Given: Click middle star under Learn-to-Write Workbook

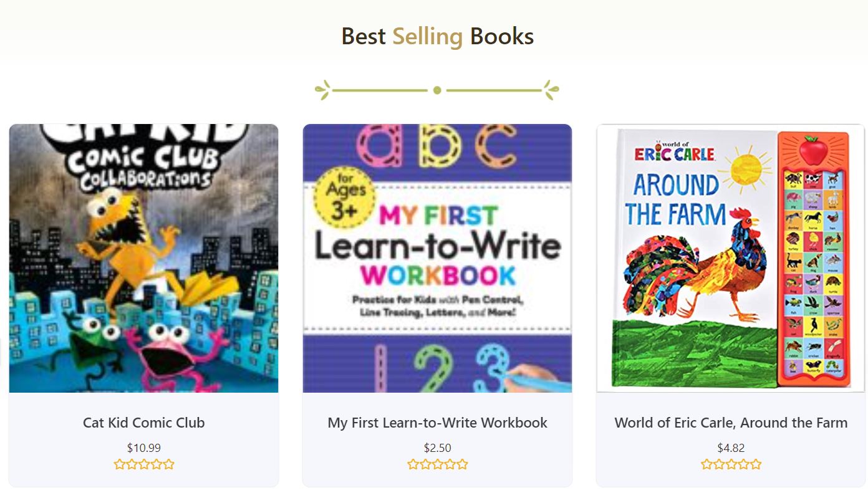Looking at the screenshot, I should [438, 464].
